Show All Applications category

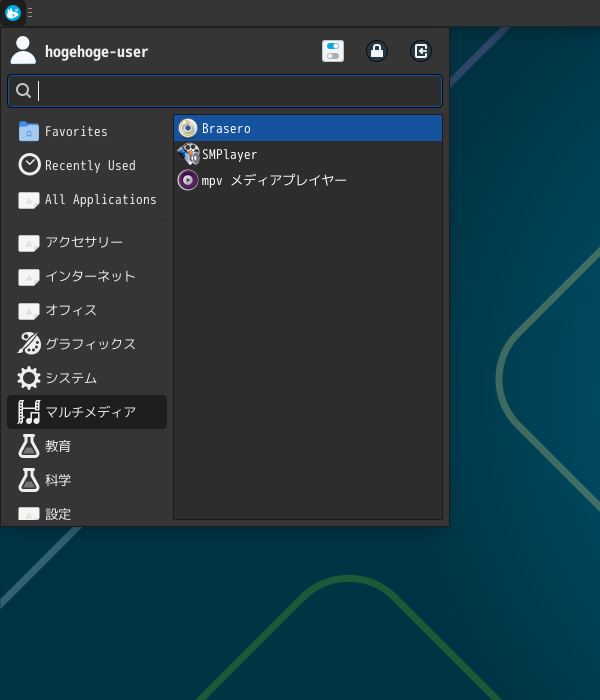pyautogui.click(x=100, y=199)
